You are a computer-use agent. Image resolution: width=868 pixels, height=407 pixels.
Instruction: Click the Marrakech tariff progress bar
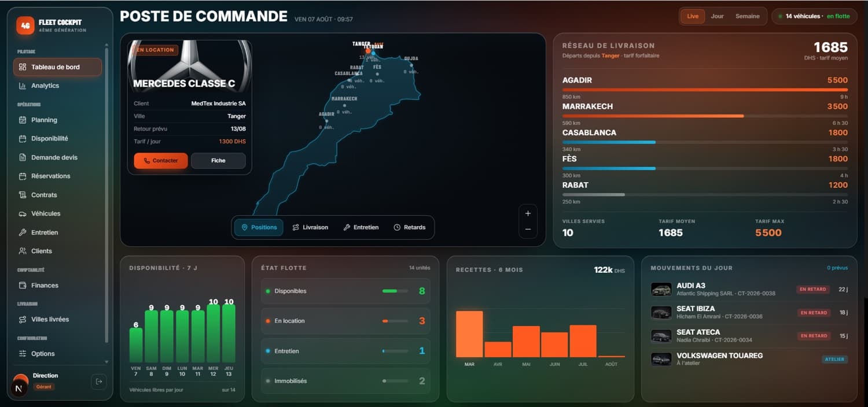pyautogui.click(x=705, y=116)
